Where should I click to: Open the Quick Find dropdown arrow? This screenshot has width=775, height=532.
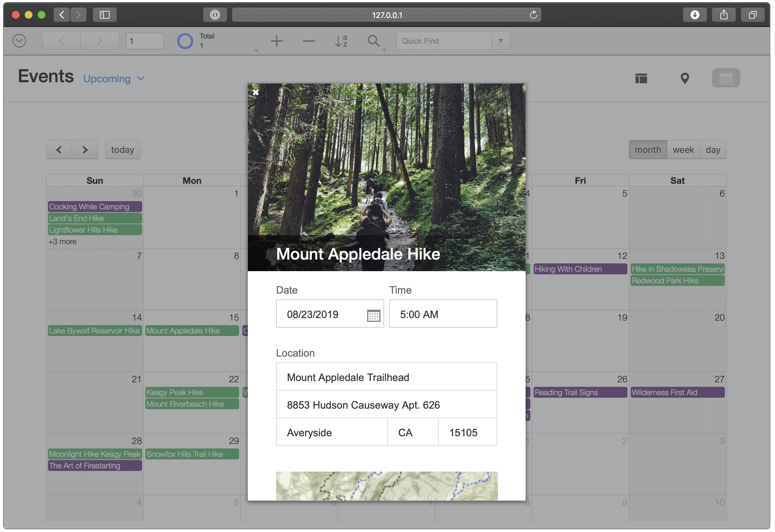(500, 41)
